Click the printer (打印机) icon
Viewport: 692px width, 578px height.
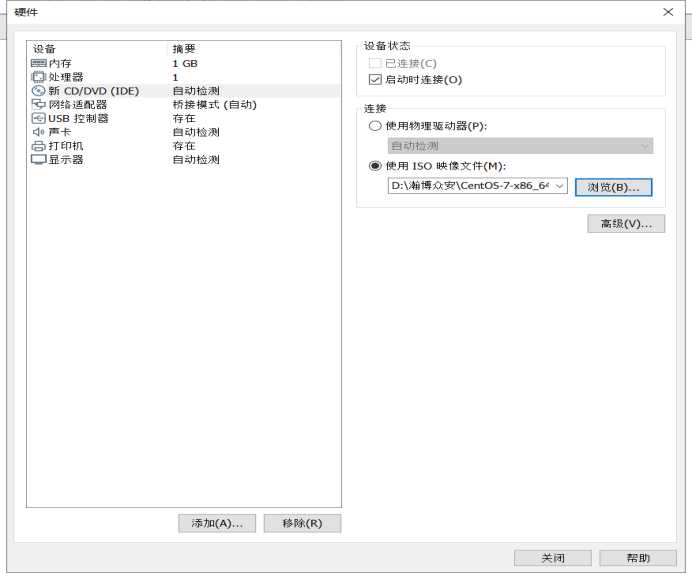(x=39, y=146)
